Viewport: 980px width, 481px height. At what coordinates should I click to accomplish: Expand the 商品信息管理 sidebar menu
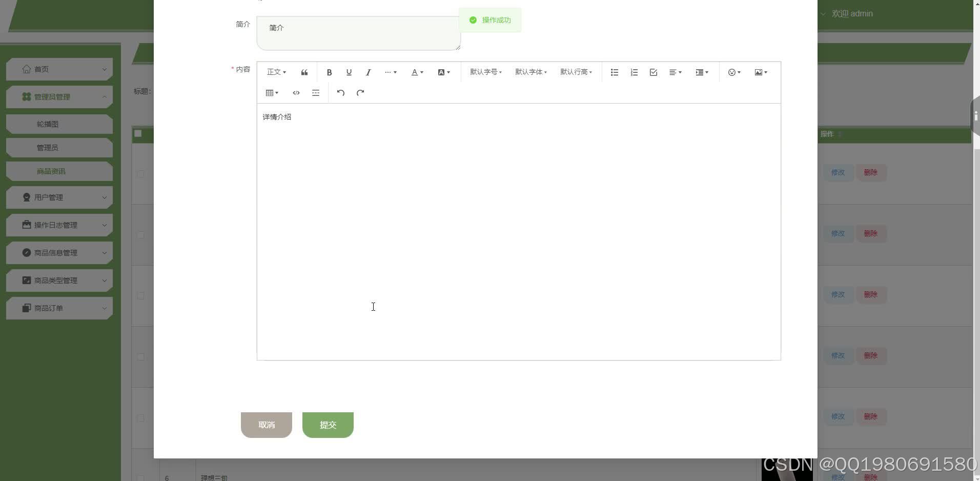(x=59, y=253)
